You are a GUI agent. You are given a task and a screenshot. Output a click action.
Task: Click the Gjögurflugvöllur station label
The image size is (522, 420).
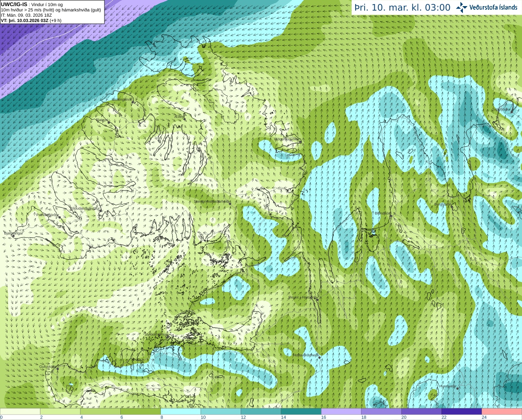click(x=286, y=139)
